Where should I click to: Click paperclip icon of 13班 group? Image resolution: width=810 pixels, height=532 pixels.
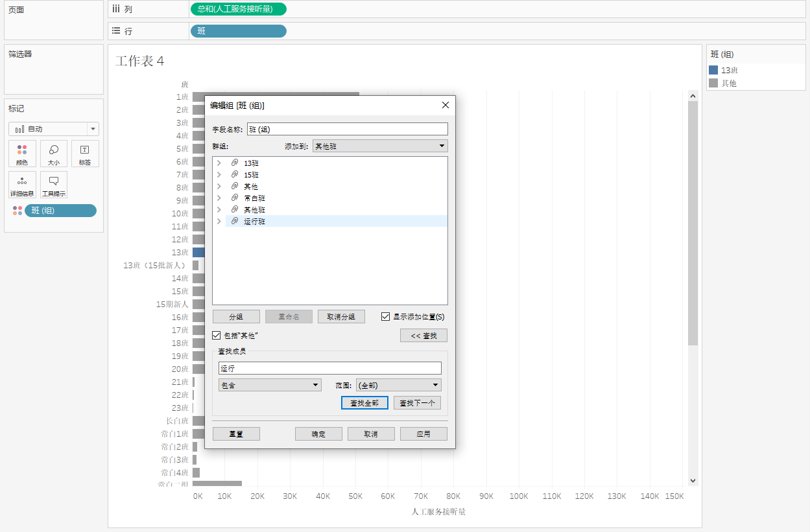[235, 163]
